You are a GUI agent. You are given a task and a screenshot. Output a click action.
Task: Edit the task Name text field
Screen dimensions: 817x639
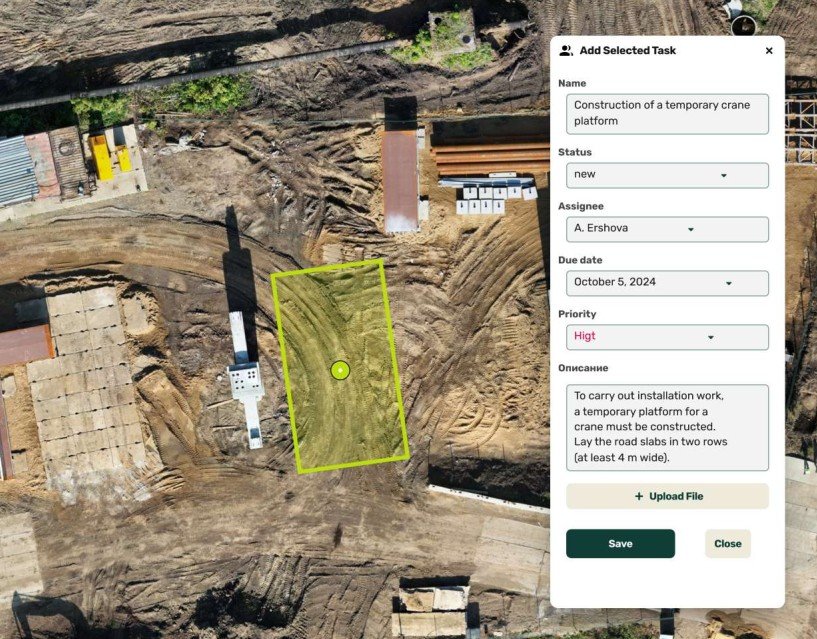[667, 114]
